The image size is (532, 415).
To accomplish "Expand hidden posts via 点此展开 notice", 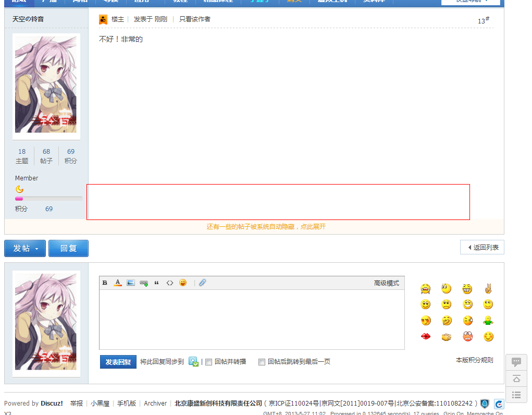I will [266, 226].
